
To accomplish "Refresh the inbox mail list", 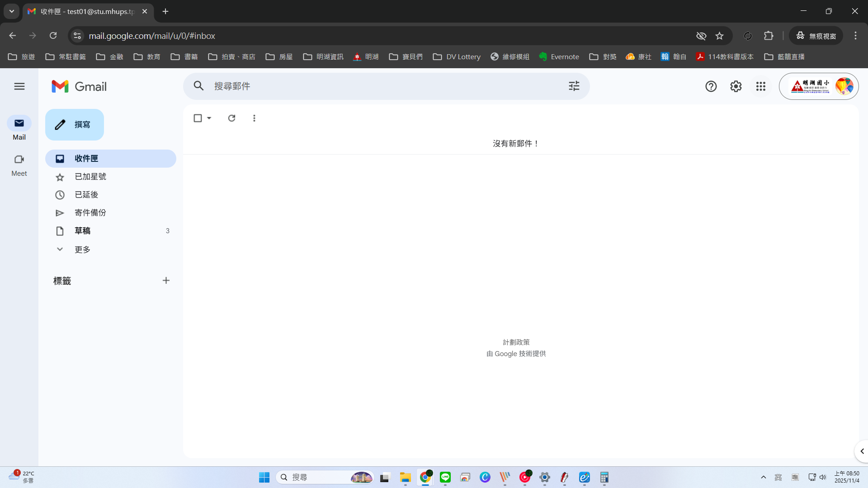I will 231,118.
